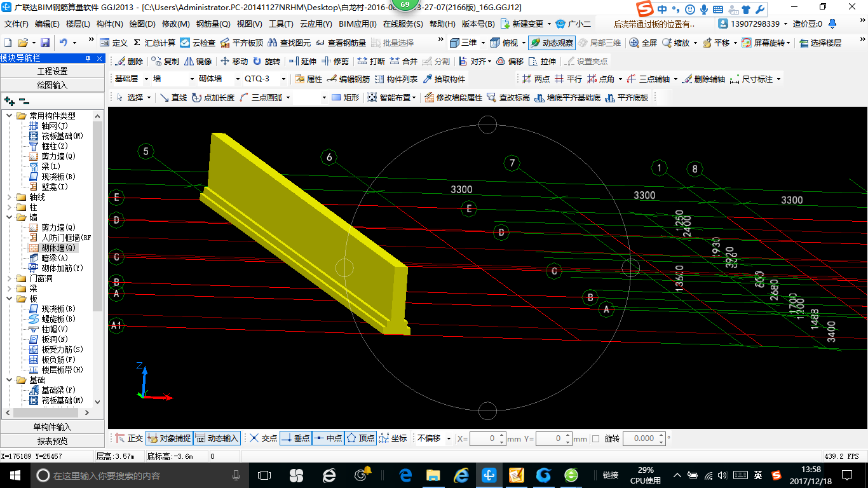
Task: Open the 文件(F) menu
Action: (16, 24)
